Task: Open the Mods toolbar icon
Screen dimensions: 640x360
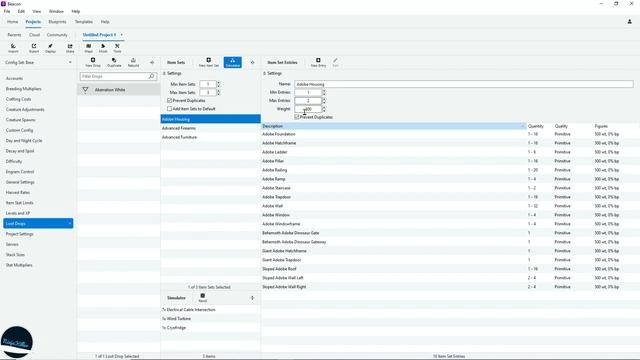Action: [103, 48]
